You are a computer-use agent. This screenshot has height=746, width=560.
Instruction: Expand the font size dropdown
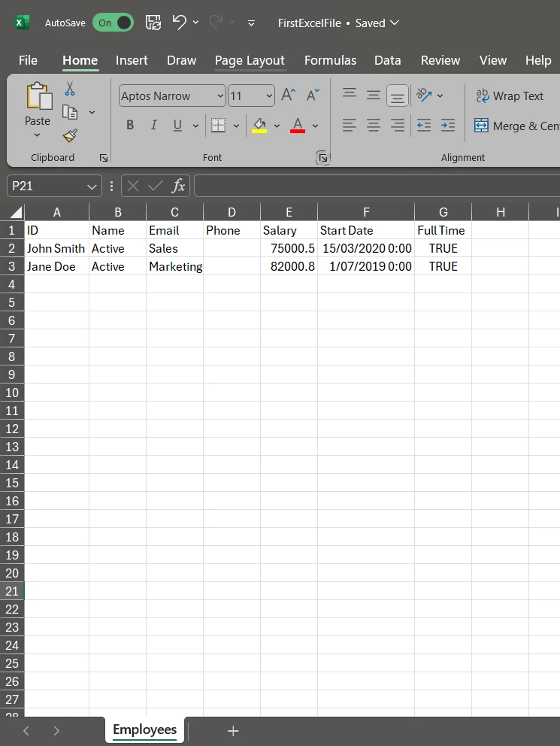click(269, 96)
